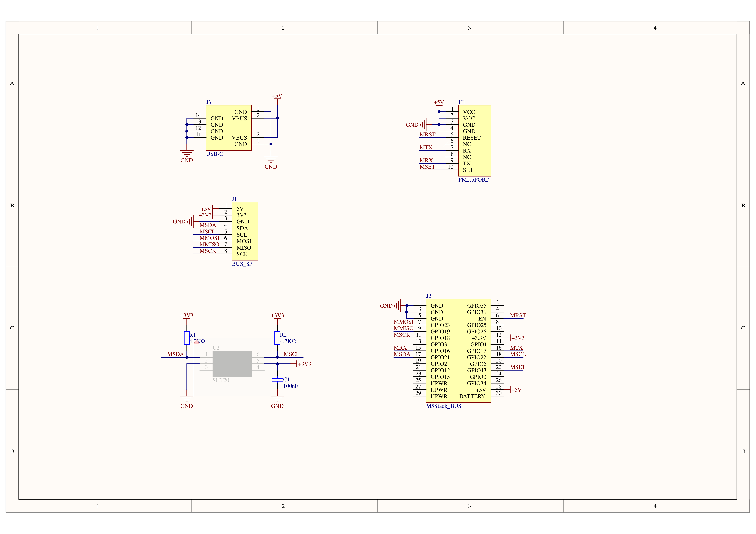
Task: Click the SHT20 part name text
Action: (x=221, y=380)
